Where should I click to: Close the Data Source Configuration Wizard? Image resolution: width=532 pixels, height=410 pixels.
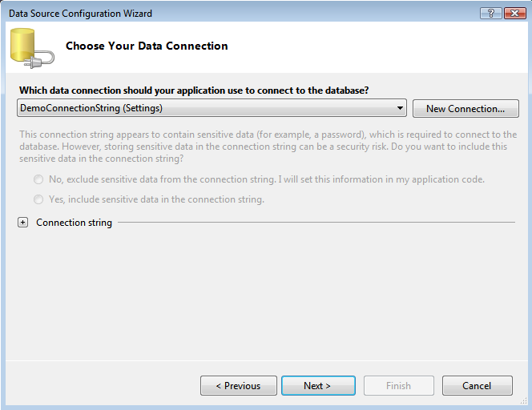pos(512,13)
